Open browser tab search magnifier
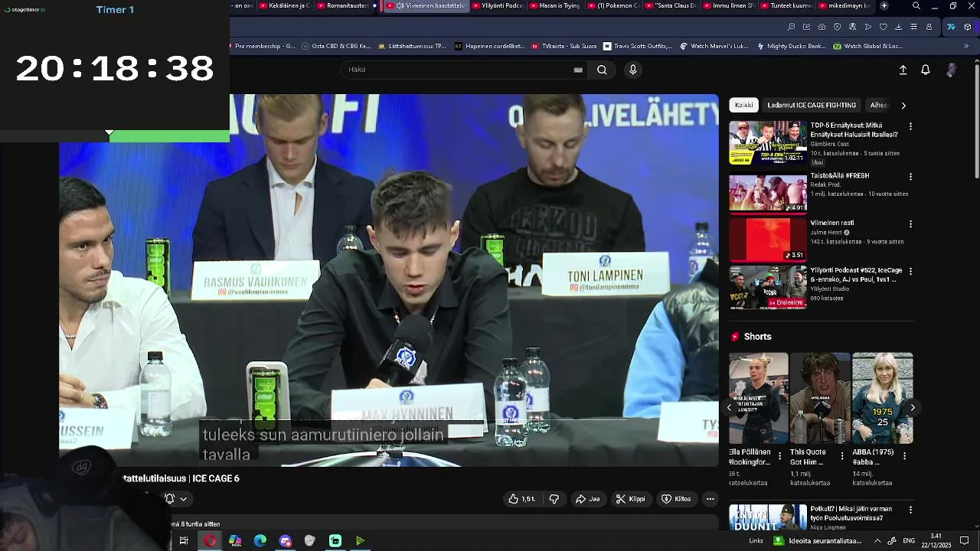Viewport: 980px width, 551px height. tap(916, 5)
